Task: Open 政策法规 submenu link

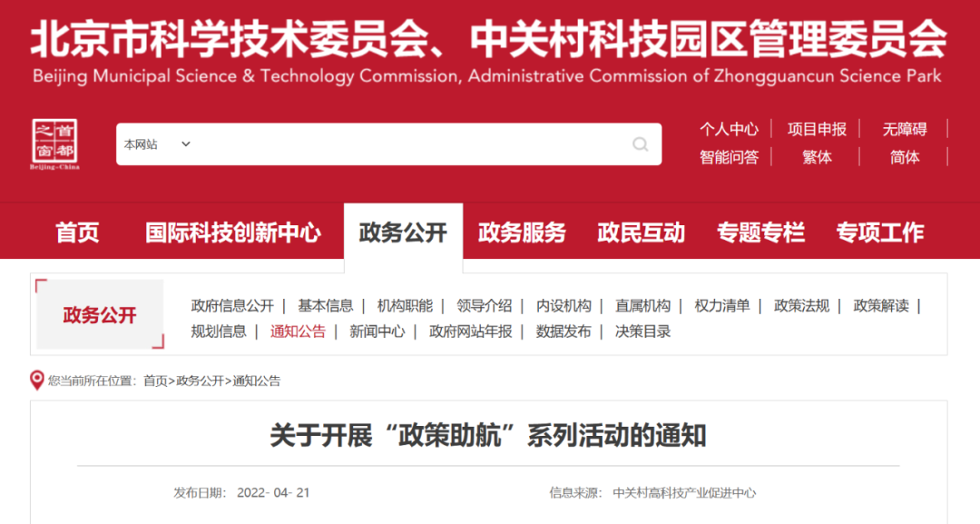Action: (x=802, y=306)
